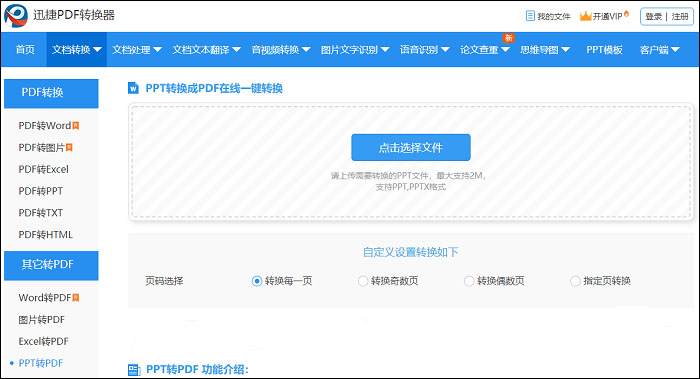
Task: Click the orange badge next to PDF转图片
Action: 69,147
